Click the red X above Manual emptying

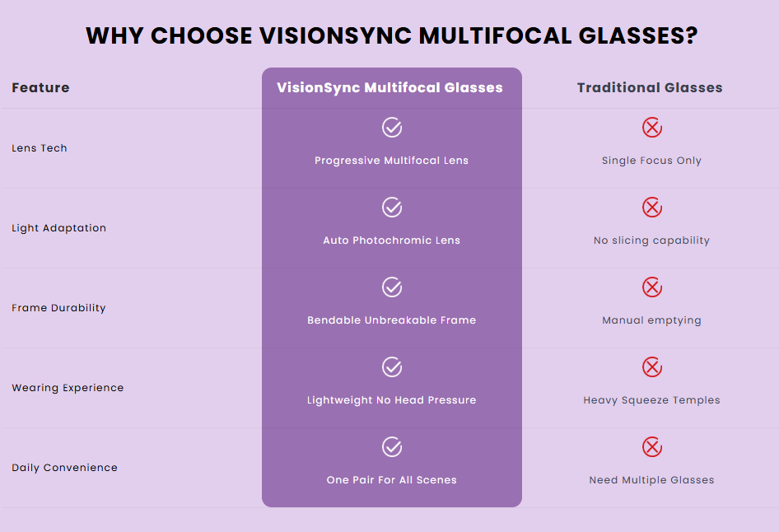(x=652, y=287)
